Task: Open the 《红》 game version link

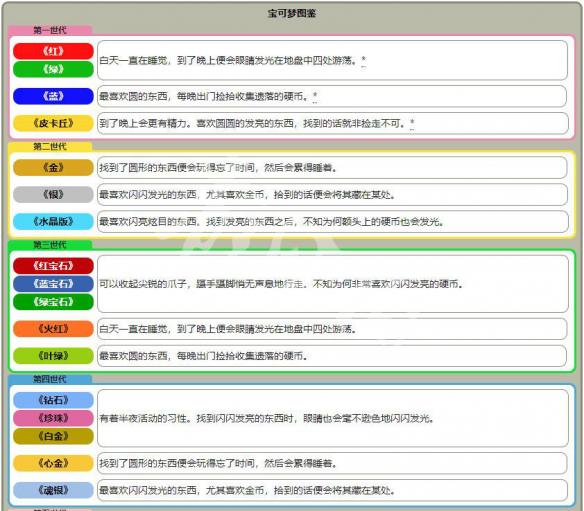Action: point(53,51)
